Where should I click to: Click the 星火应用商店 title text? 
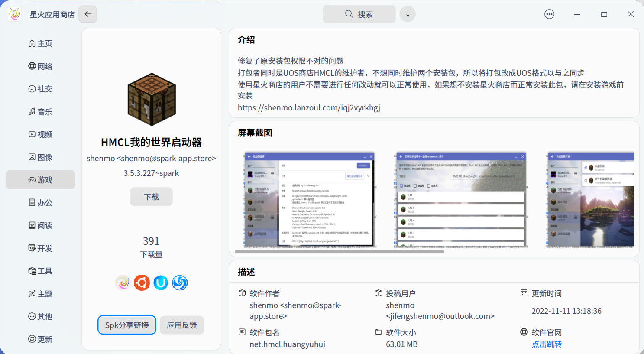click(52, 14)
